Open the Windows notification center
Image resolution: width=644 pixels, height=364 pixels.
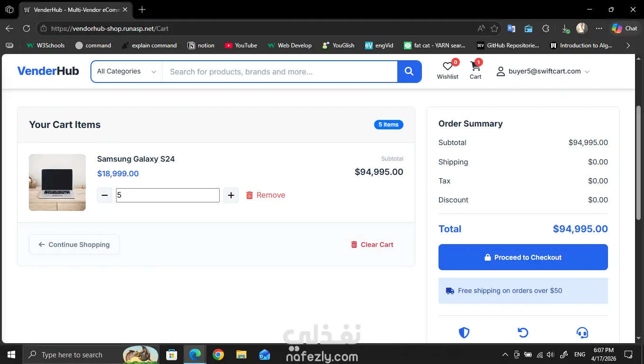[x=628, y=355]
